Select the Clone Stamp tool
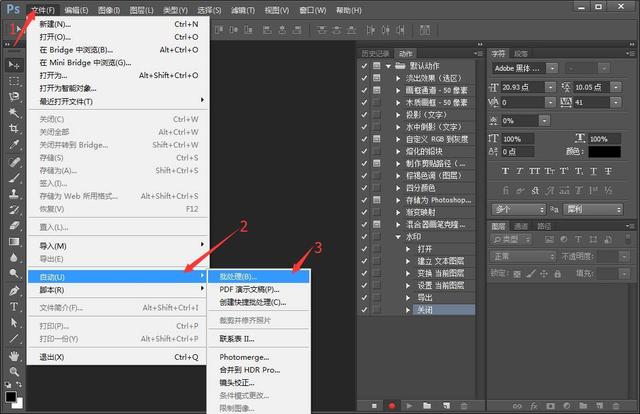Viewport: 640px width, 414px height. tap(14, 194)
